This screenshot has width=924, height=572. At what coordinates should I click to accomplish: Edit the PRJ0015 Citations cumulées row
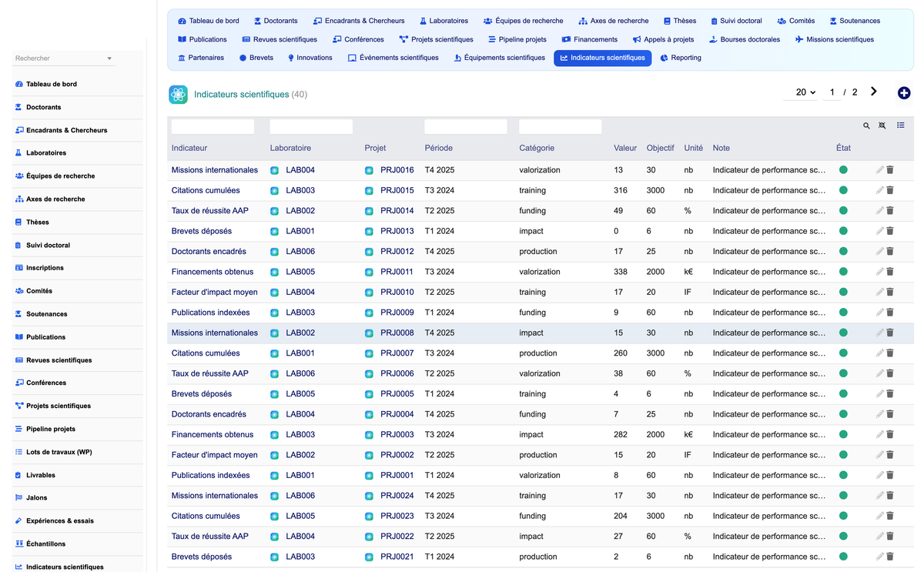point(879,190)
